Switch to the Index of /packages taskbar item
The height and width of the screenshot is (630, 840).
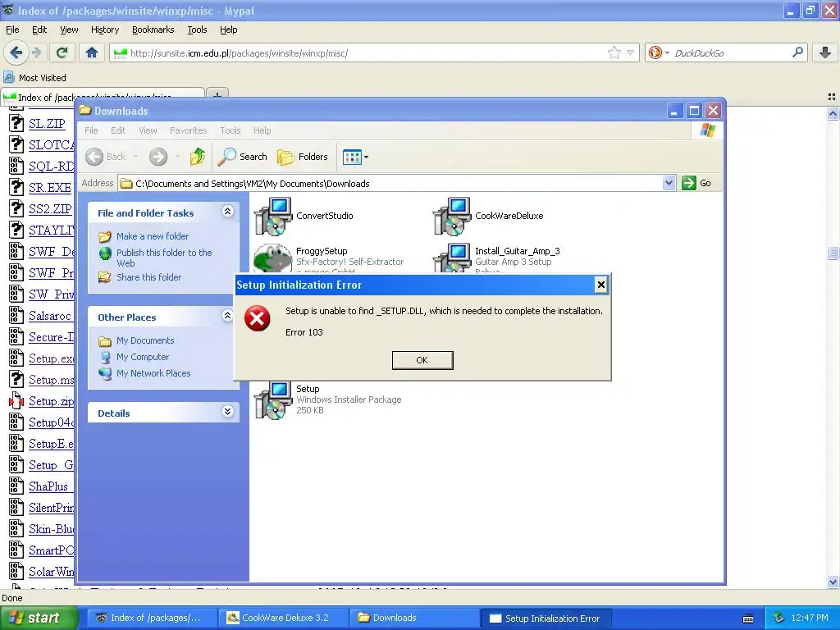pos(152,618)
